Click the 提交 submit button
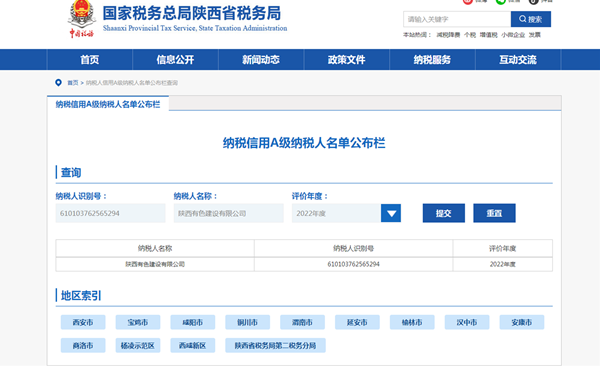The image size is (600, 366). pos(444,213)
